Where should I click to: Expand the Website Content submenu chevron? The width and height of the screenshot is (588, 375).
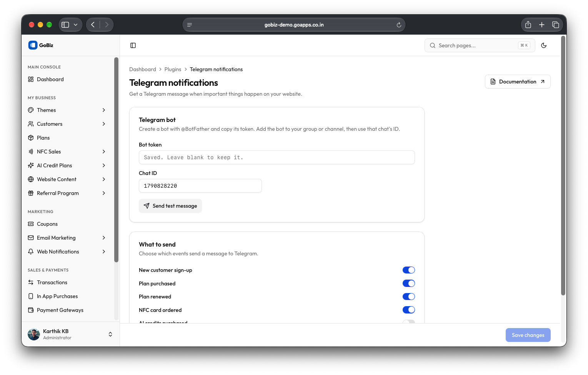[x=104, y=179]
